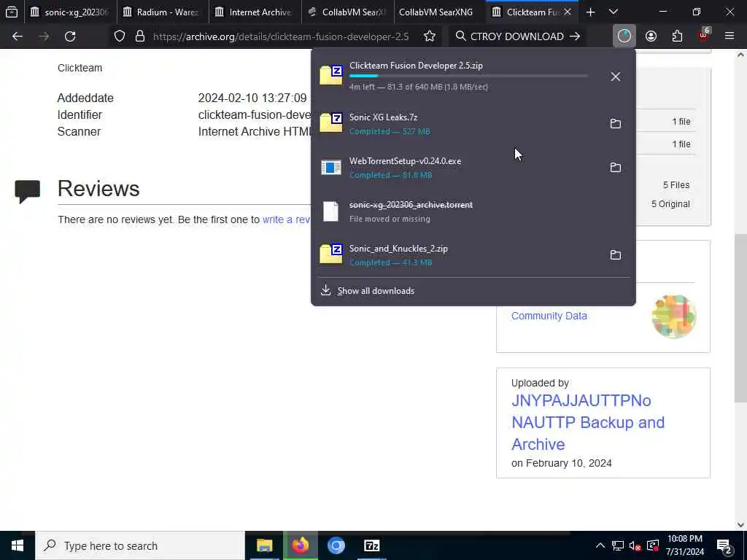Open the muted volume tray icon
The width and height of the screenshot is (747, 560).
point(635,545)
